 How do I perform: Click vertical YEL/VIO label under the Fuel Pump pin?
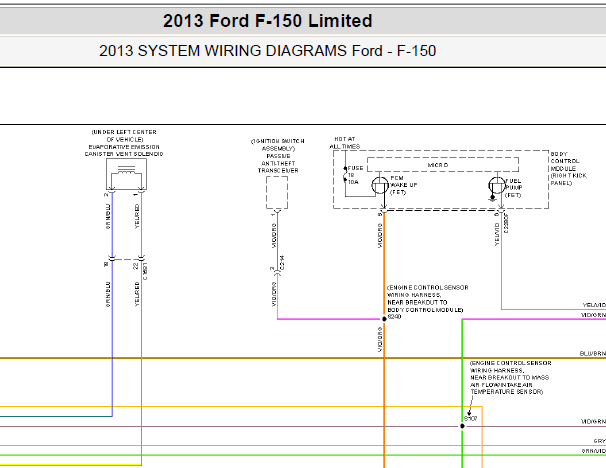497,234
